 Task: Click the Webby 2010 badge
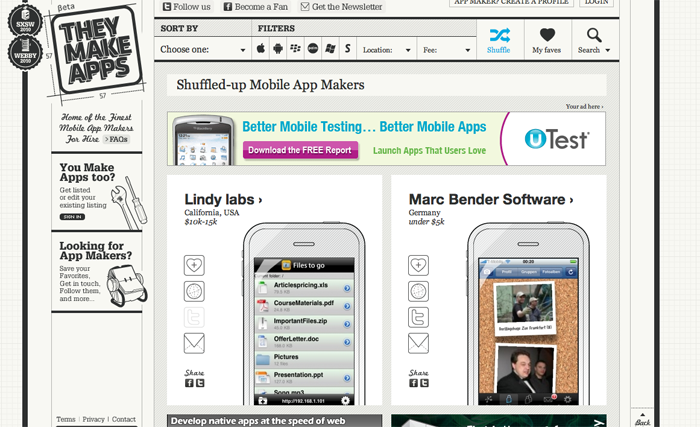pyautogui.click(x=25, y=53)
